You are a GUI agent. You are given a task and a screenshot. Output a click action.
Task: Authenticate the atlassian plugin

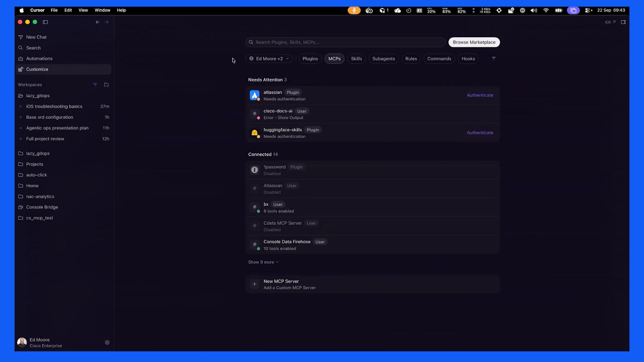point(480,95)
